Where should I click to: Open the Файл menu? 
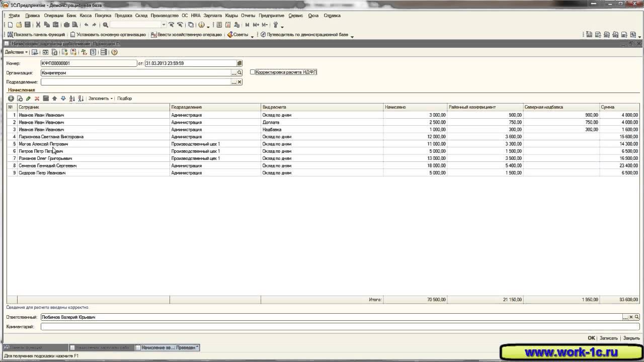click(x=14, y=16)
